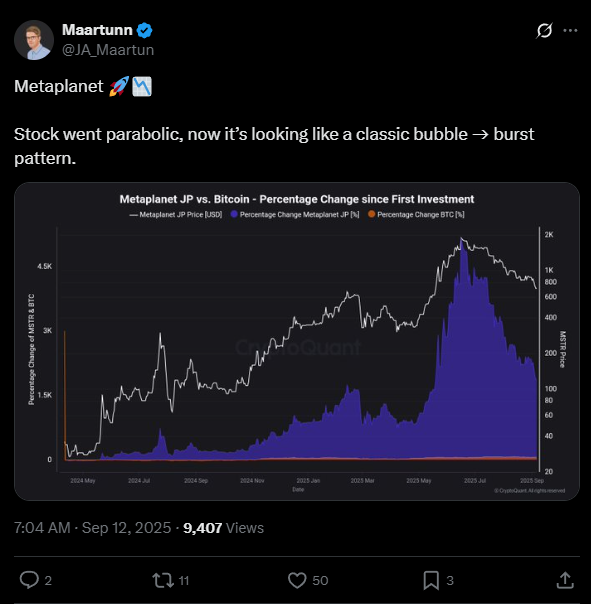The image size is (591, 604).
Task: Click the repost arrows icon
Action: (x=163, y=580)
